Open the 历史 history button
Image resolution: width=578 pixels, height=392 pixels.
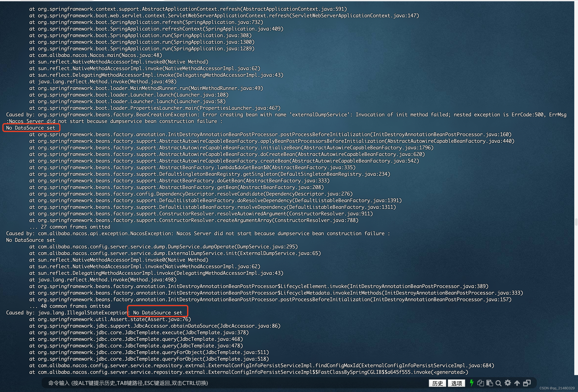pyautogui.click(x=438, y=383)
